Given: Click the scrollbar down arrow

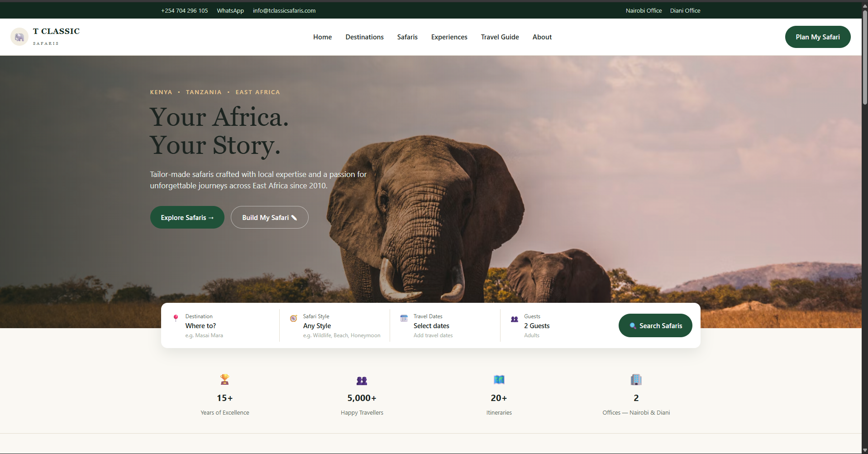Looking at the screenshot, I should click(x=865, y=450).
